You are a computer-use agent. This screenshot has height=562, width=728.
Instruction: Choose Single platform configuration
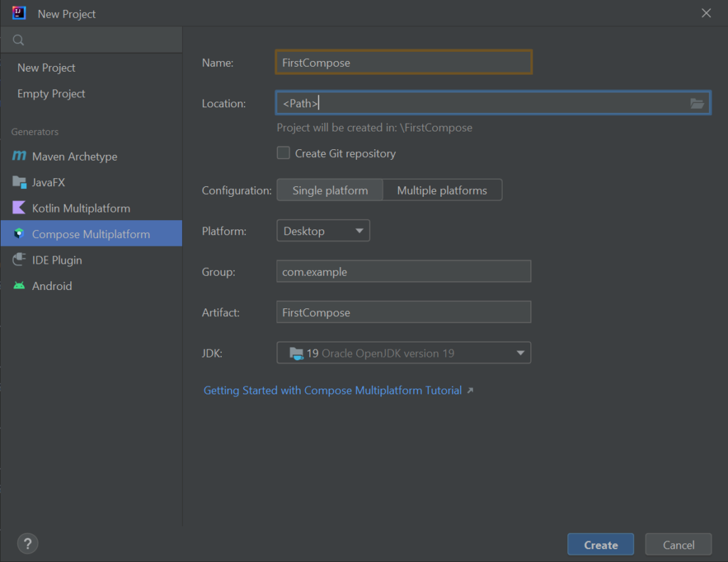(330, 190)
